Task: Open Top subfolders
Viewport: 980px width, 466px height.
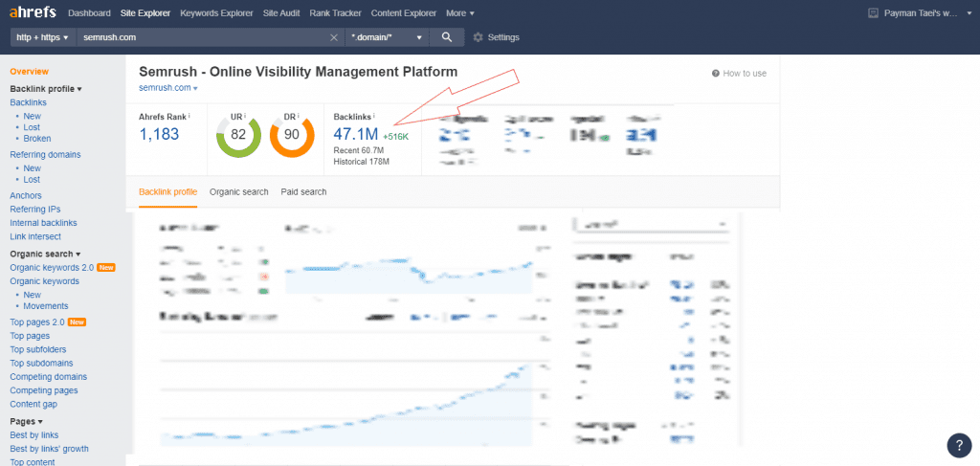Action: pos(38,350)
